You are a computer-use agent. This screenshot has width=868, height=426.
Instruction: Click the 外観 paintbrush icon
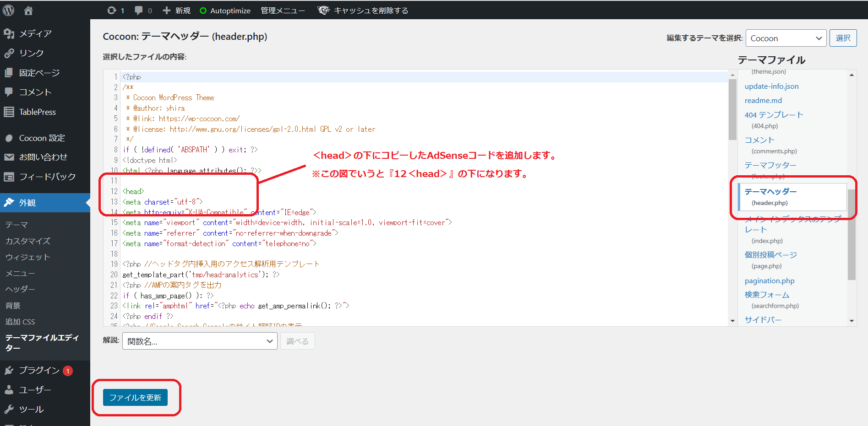[9, 203]
